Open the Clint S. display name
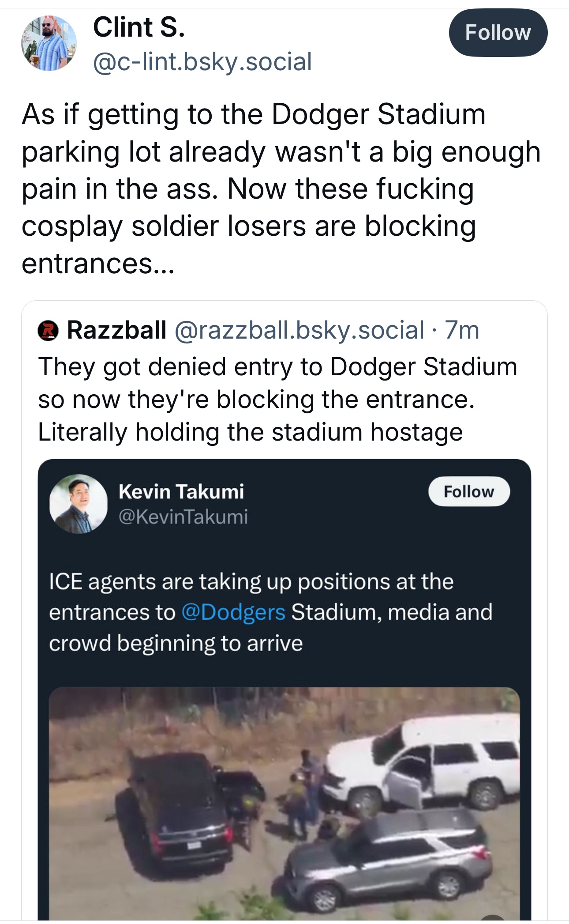The width and height of the screenshot is (569, 924). 139,27
